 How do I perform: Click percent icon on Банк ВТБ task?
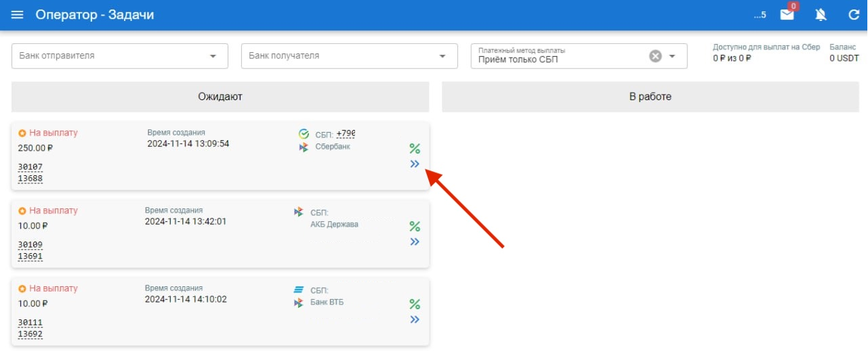pyautogui.click(x=415, y=305)
